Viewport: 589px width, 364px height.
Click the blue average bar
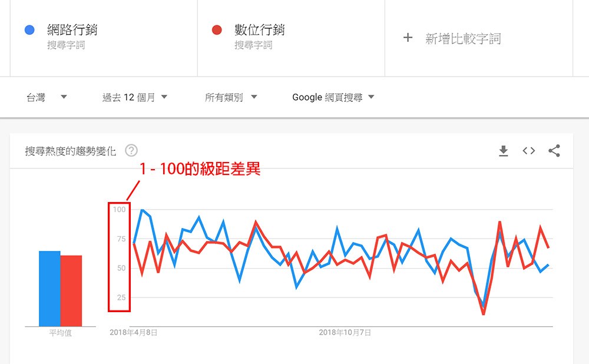point(49,288)
